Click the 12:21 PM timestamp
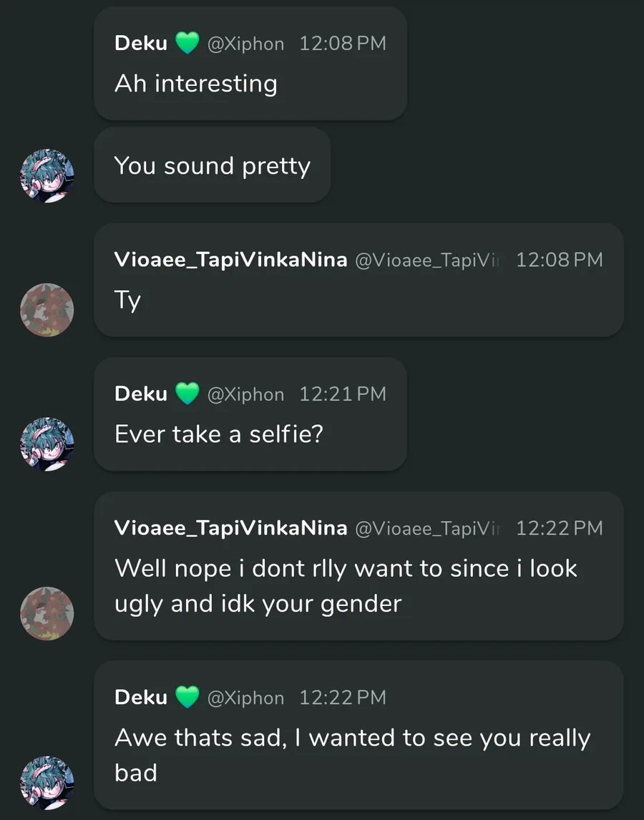The height and width of the screenshot is (820, 644). click(x=342, y=394)
